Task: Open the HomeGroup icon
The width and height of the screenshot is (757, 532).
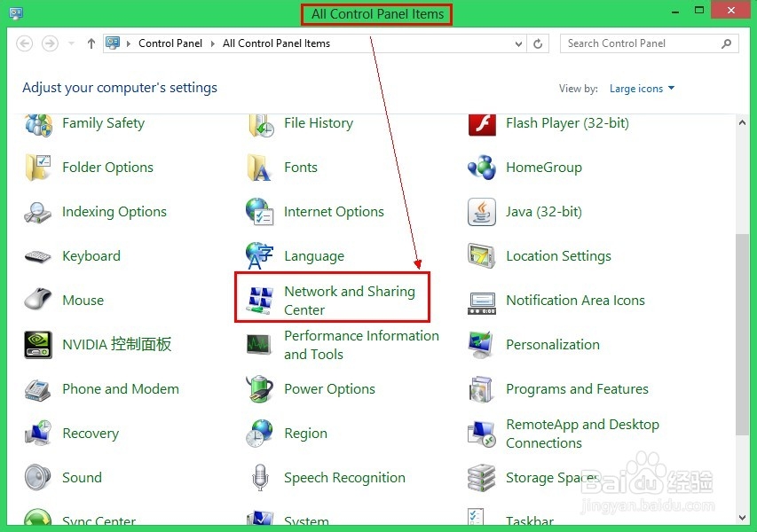Action: 482,168
